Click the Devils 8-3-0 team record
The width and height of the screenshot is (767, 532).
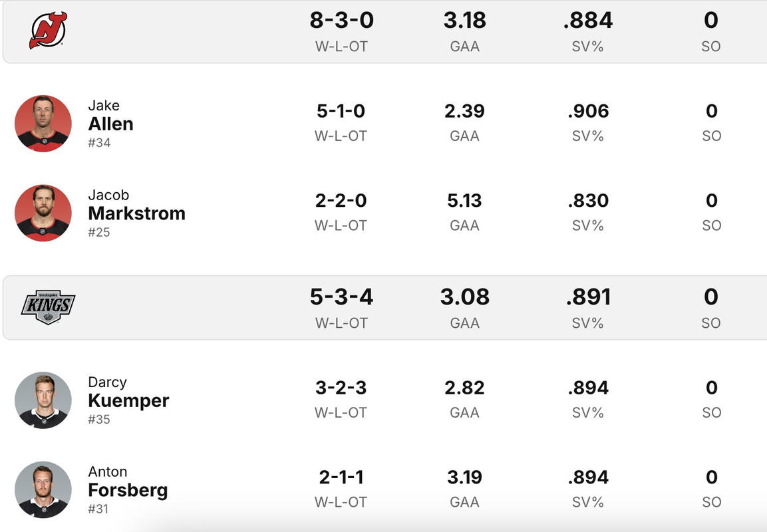click(341, 21)
